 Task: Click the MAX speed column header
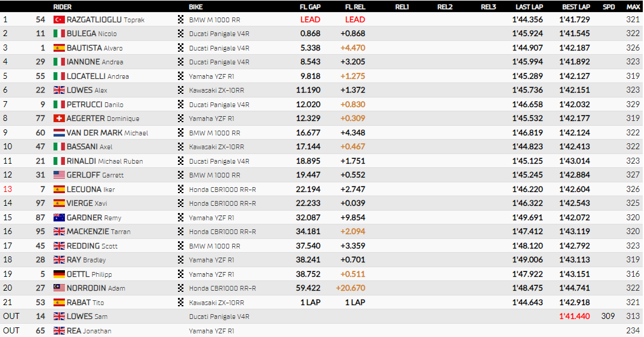coord(633,7)
